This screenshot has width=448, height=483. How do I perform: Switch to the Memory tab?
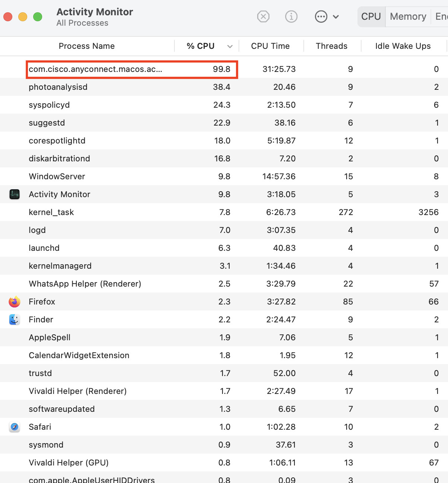point(408,16)
